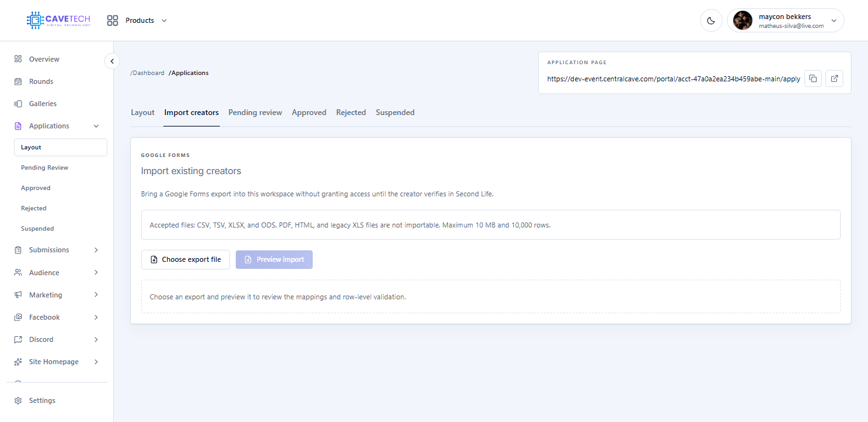Click the Import existing creators heading
The height and width of the screenshot is (422, 868).
[x=191, y=171]
